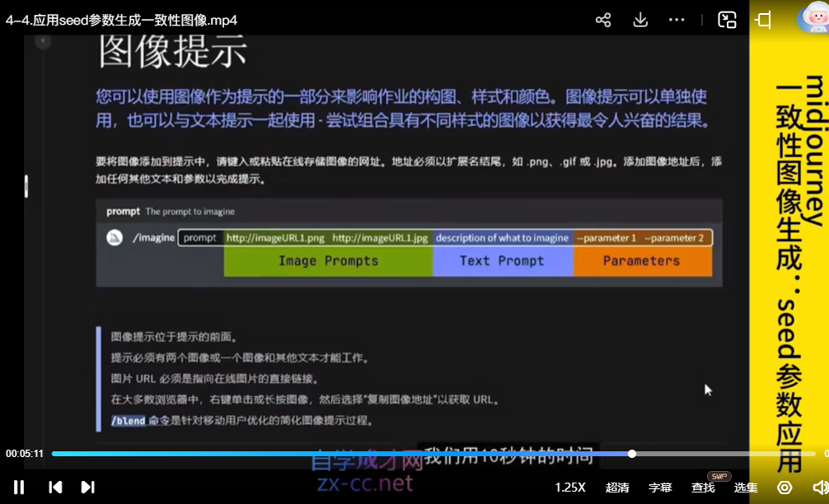Image resolution: width=829 pixels, height=504 pixels.
Task: Click the Parameters orange block
Action: click(643, 261)
